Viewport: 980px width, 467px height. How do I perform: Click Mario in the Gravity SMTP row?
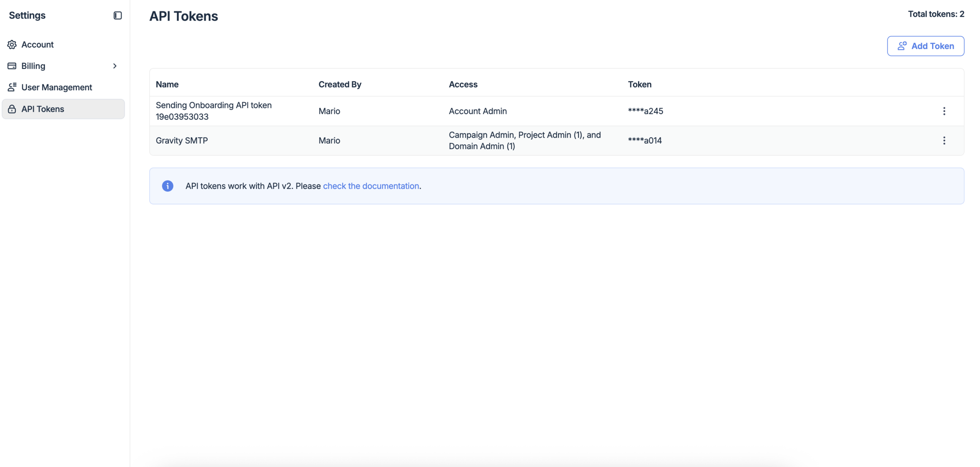pos(329,140)
